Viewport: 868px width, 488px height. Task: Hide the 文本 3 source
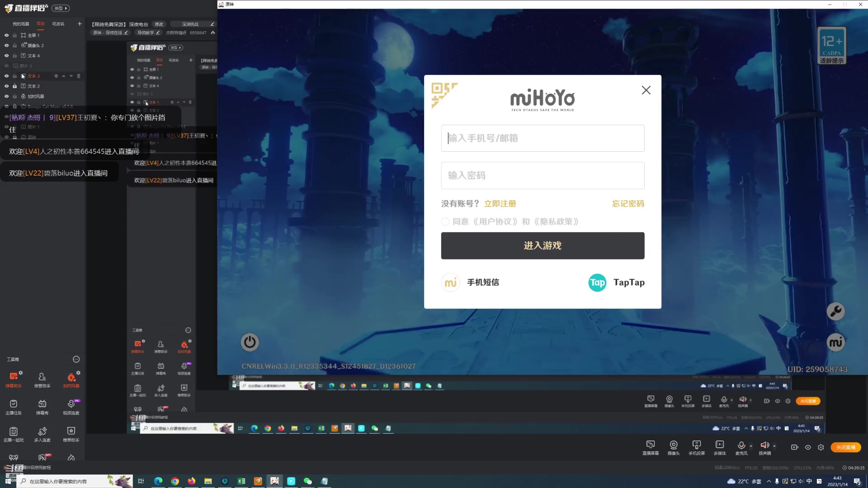pyautogui.click(x=6, y=76)
